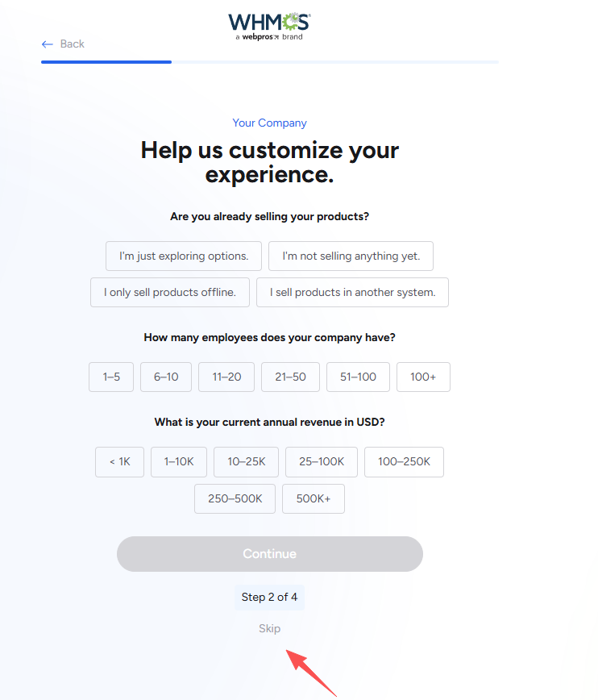Click the back arrow icon
The width and height of the screenshot is (598, 700).
48,44
